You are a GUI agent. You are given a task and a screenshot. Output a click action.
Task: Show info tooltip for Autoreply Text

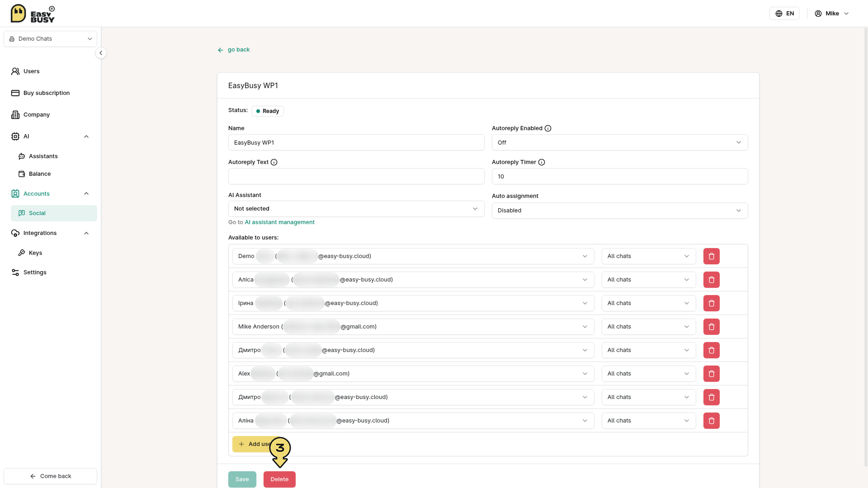pos(274,162)
